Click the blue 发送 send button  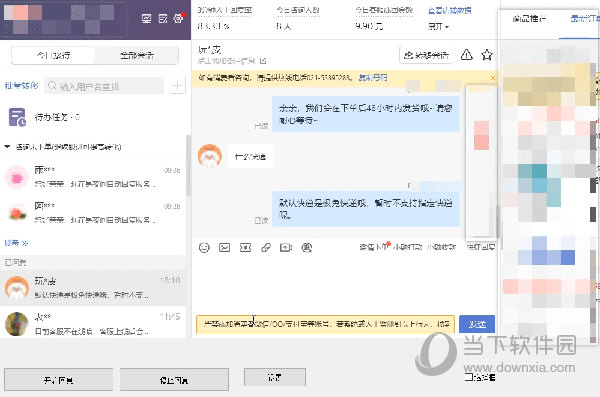coord(477,324)
